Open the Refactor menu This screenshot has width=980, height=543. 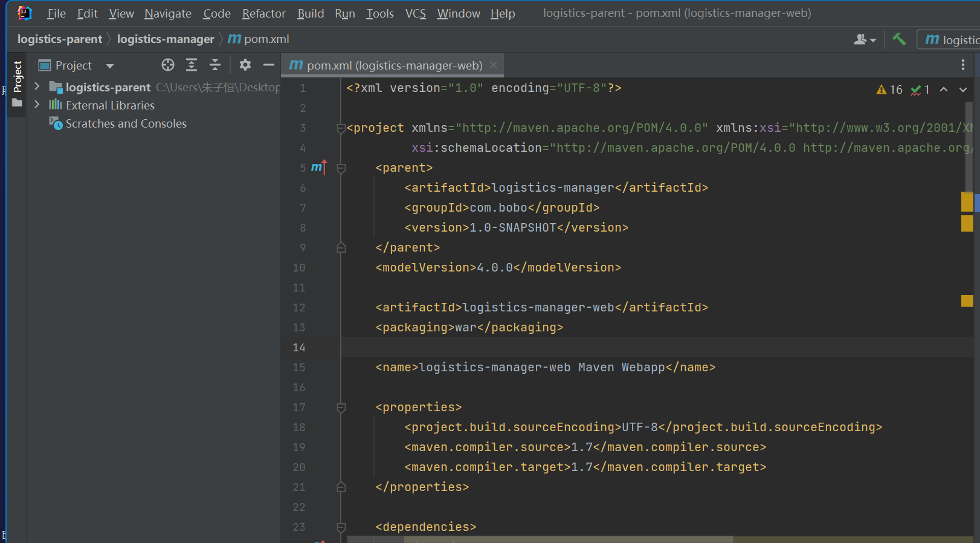tap(263, 13)
